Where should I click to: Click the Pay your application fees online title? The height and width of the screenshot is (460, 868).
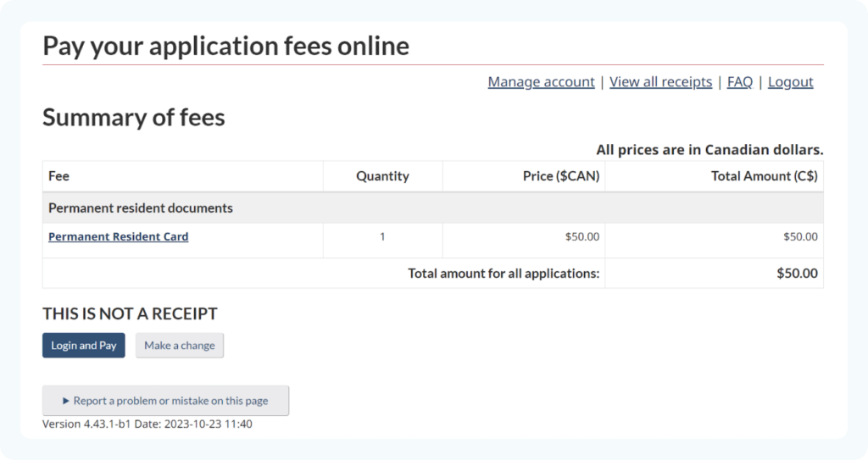pos(225,46)
